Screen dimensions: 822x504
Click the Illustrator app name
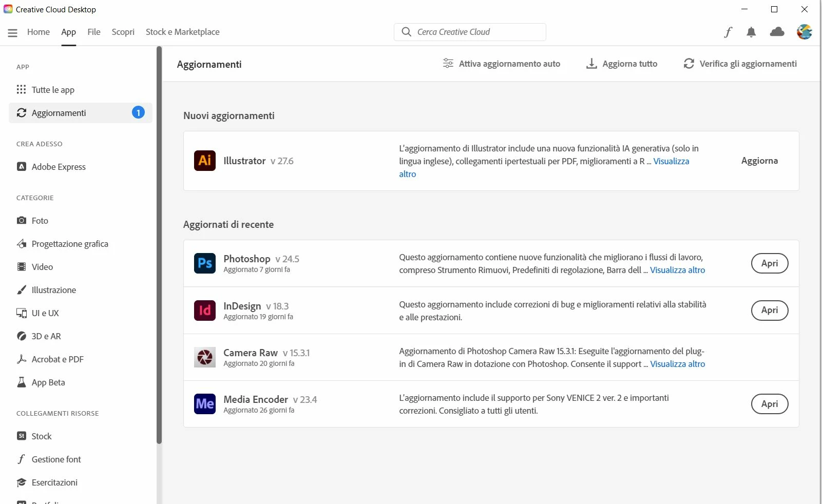pos(244,161)
